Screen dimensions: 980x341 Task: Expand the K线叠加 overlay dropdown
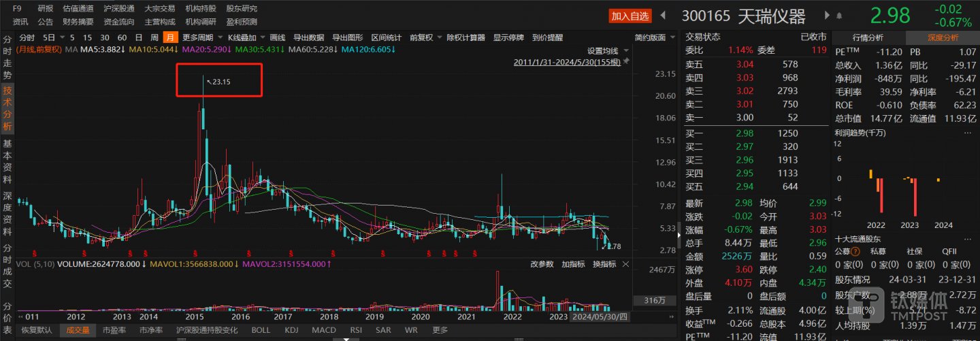click(246, 37)
